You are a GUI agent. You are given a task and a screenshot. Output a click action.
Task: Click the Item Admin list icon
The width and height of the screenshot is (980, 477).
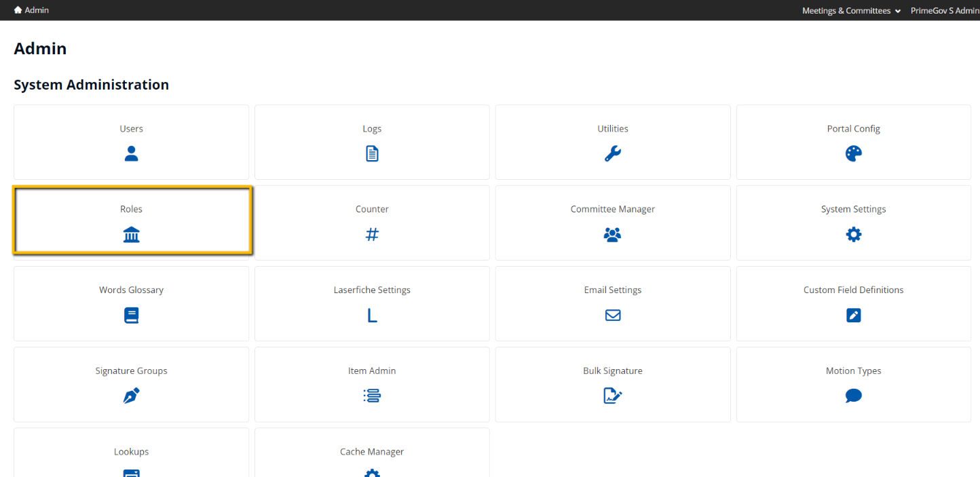pos(372,396)
